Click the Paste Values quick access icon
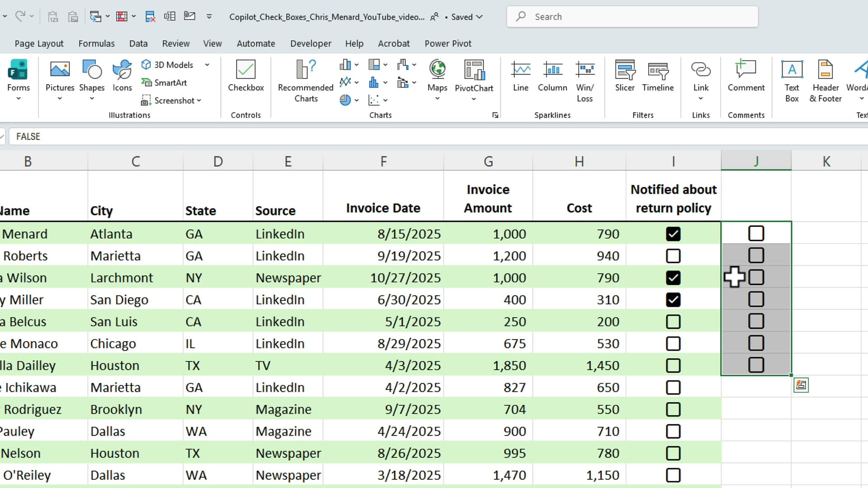 [x=53, y=17]
